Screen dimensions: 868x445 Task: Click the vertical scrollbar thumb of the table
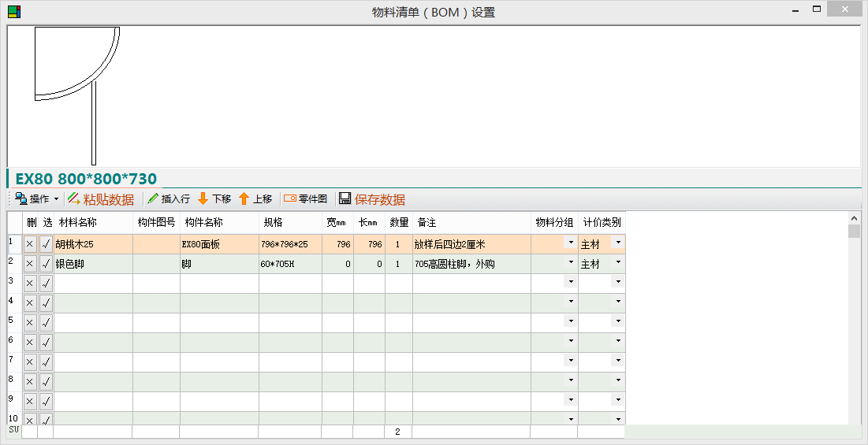854,231
